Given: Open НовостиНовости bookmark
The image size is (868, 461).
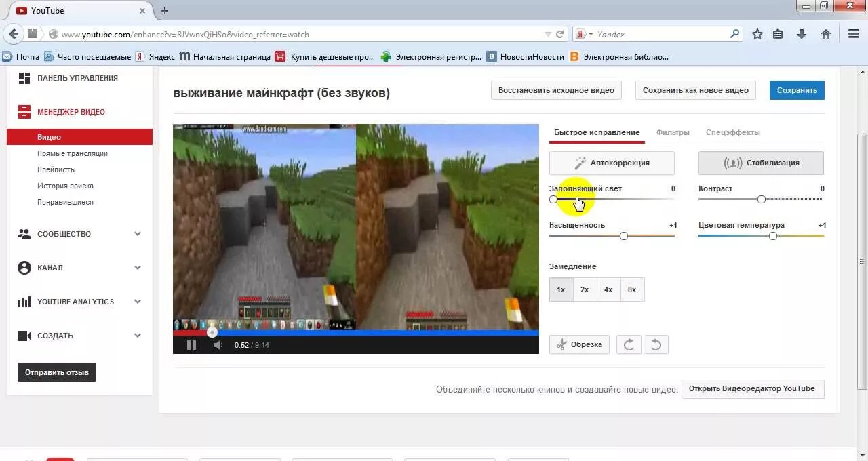Looking at the screenshot, I should pos(525,57).
